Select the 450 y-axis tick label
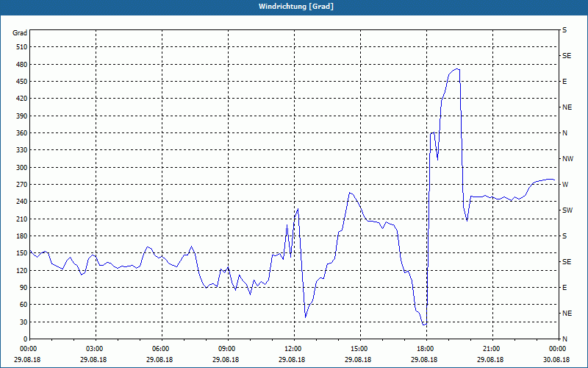588x368 pixels. [22, 82]
